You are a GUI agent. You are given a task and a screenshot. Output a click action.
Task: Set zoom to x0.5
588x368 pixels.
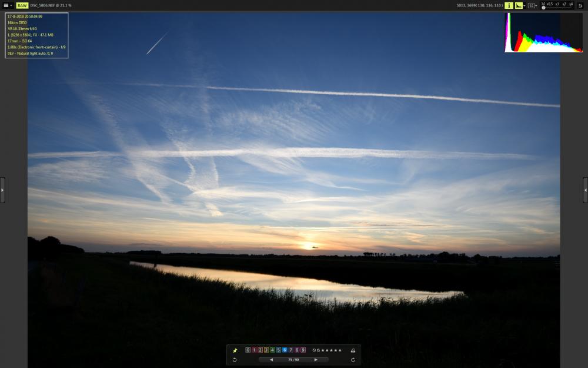550,4
